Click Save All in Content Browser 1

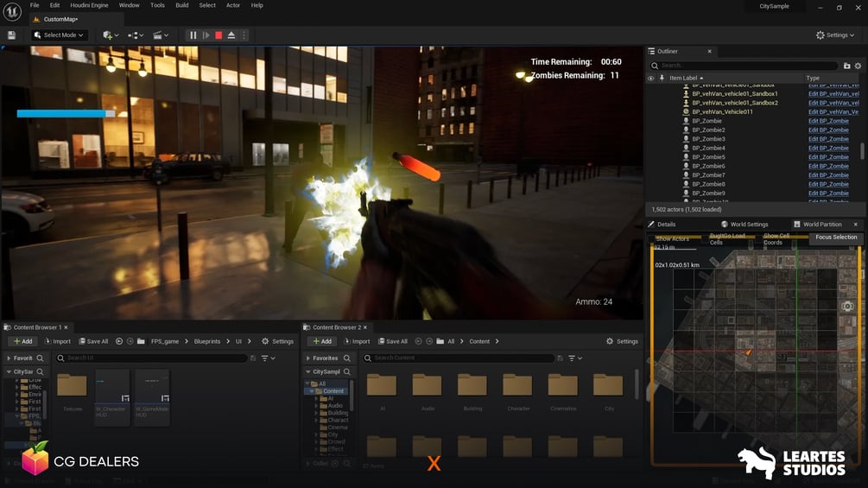point(93,341)
